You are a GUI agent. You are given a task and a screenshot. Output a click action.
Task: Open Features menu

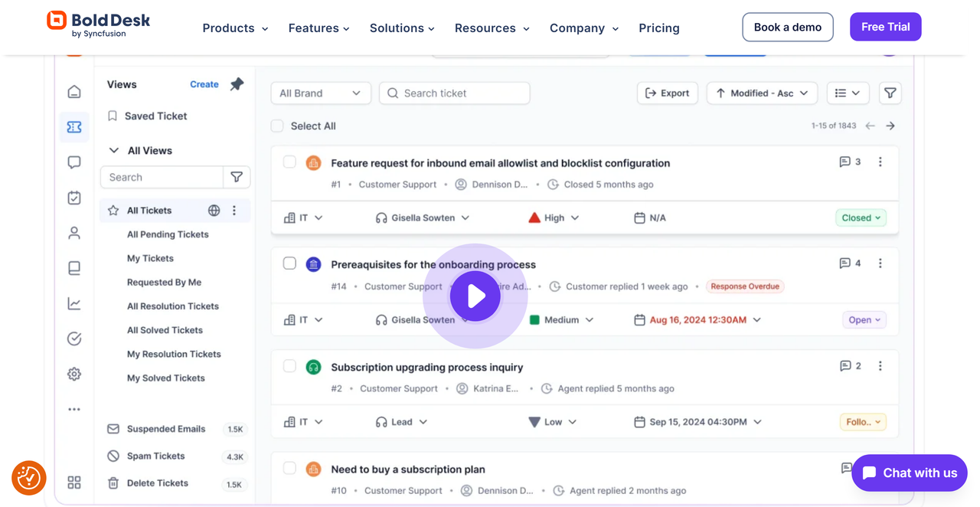coord(318,28)
